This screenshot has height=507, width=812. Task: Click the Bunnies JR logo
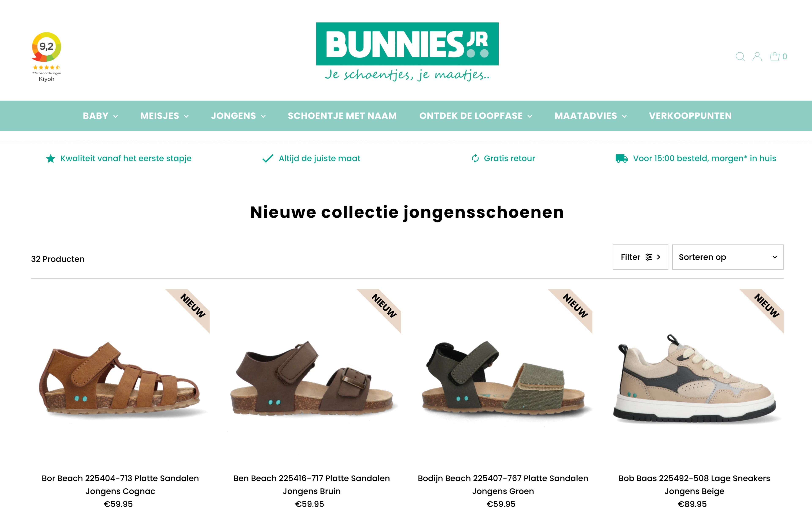pyautogui.click(x=407, y=52)
